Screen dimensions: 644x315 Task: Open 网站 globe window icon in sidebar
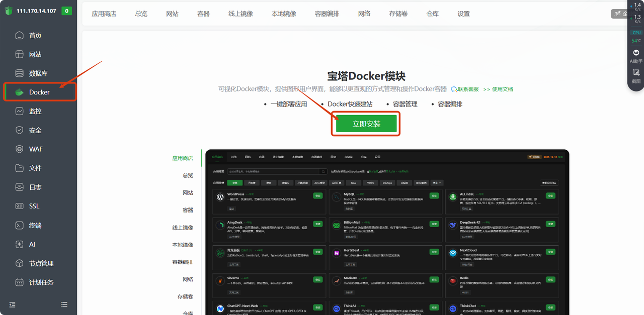(x=19, y=54)
